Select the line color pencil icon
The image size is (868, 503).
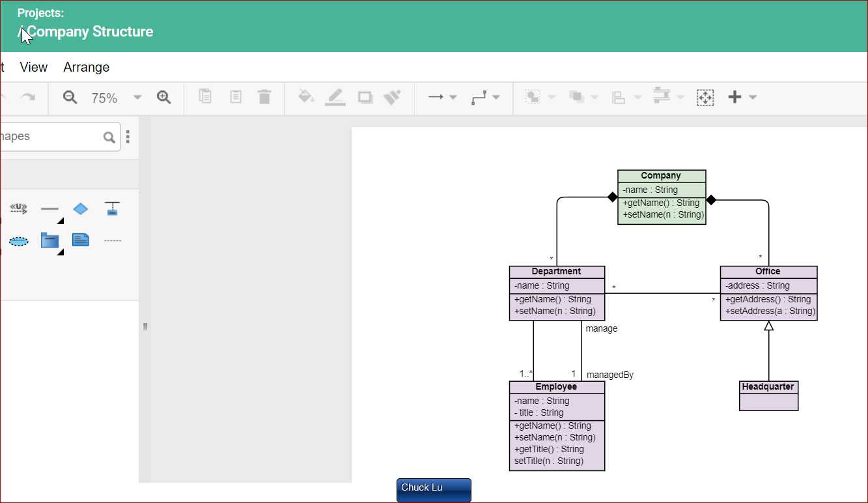coord(335,97)
